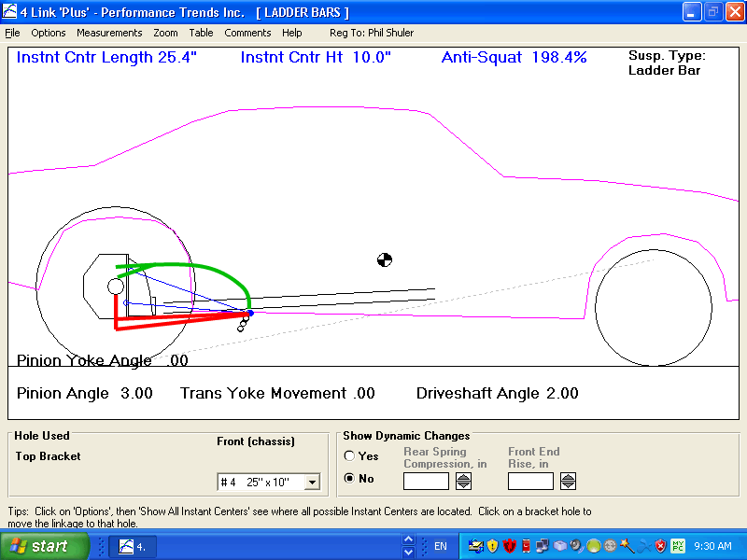Click the rear axle center circle
The image size is (747, 560).
[x=115, y=287]
